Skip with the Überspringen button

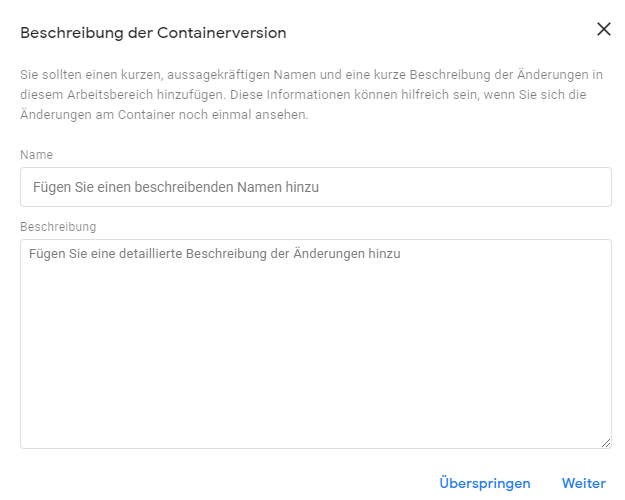click(485, 483)
